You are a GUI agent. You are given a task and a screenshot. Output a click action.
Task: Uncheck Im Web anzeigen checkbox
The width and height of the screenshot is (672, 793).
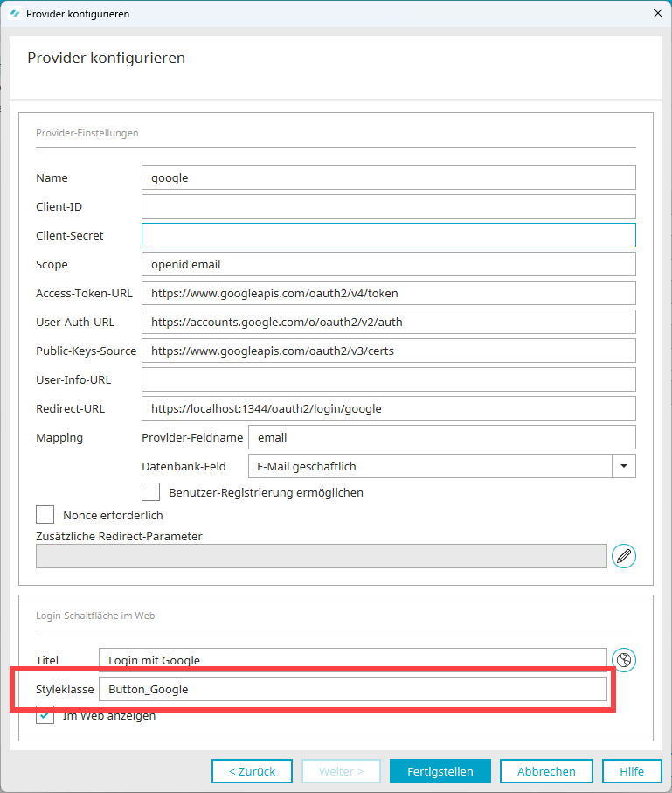click(x=45, y=715)
